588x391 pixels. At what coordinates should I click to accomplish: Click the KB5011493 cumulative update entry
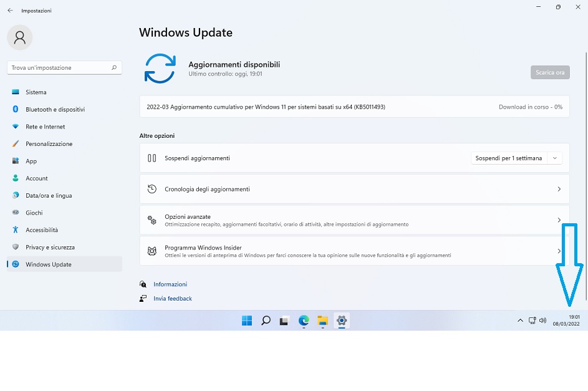click(x=354, y=107)
